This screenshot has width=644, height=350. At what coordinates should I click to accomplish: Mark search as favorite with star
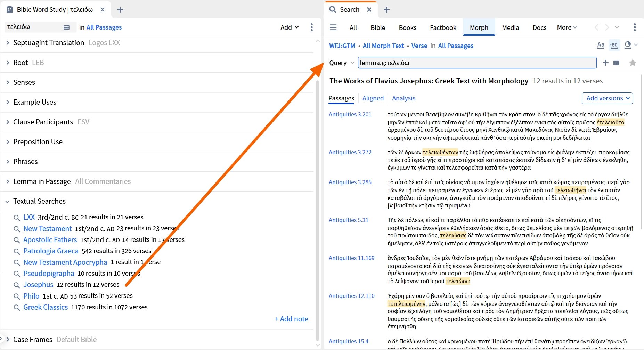pos(633,63)
